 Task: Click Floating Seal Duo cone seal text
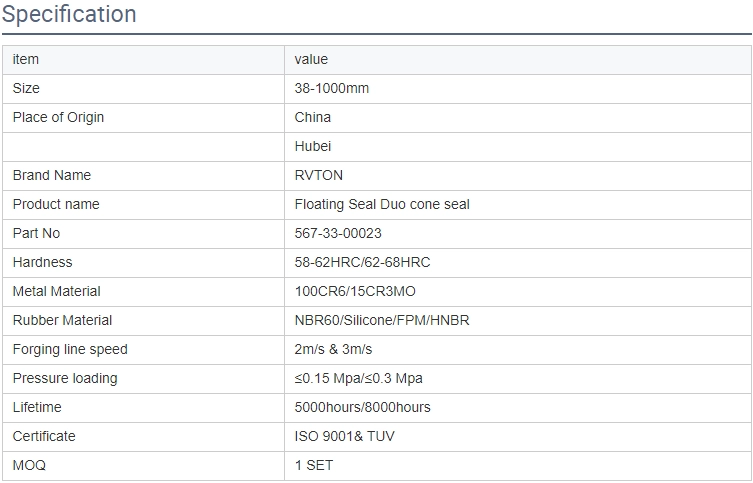coord(382,205)
